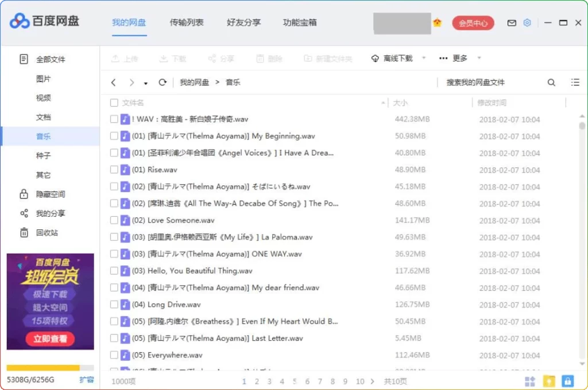Click the 会员中心 button
This screenshot has height=390, width=588.
coord(473,23)
